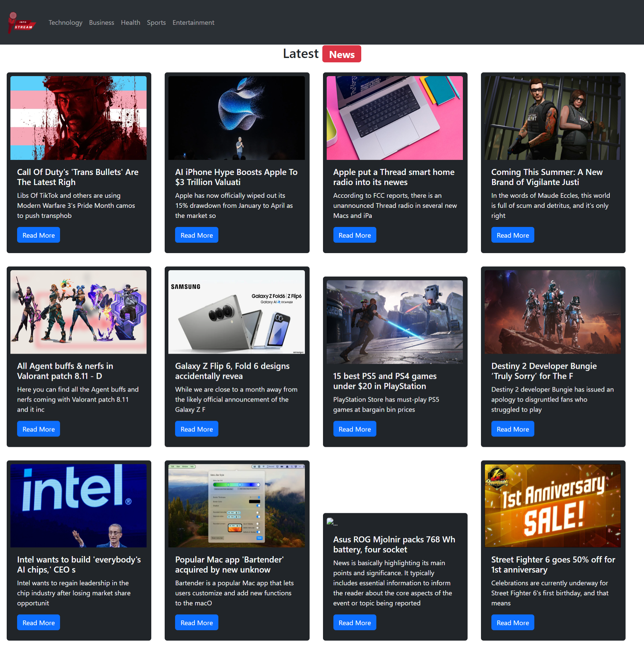644x653 pixels.
Task: Click the summary 'In the words of Maude Eccles'
Action: click(551, 205)
